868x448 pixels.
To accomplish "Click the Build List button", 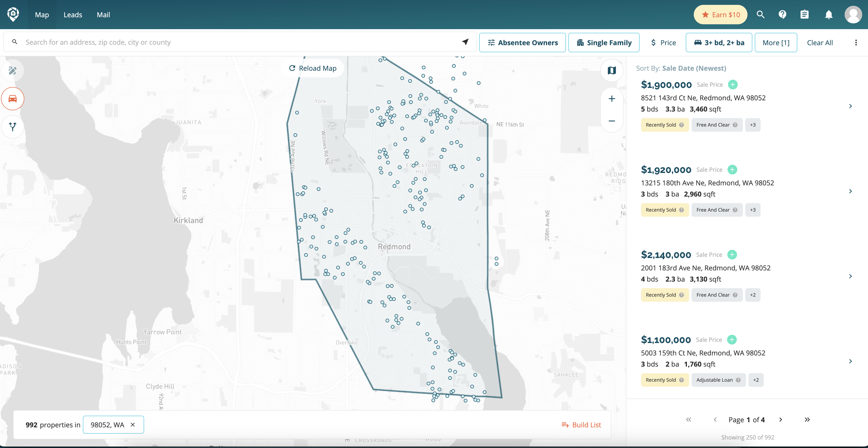I will (x=582, y=424).
